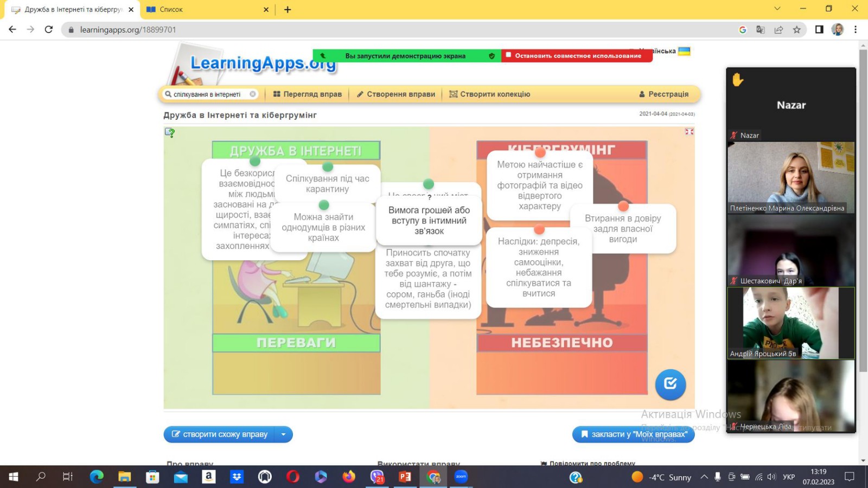Open the Zoom app in taskbar
Viewport: 868px width, 488px height.
(x=461, y=477)
